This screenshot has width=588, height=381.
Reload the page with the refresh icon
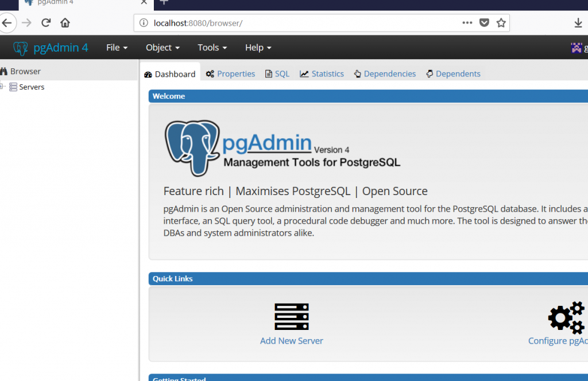pyautogui.click(x=46, y=23)
